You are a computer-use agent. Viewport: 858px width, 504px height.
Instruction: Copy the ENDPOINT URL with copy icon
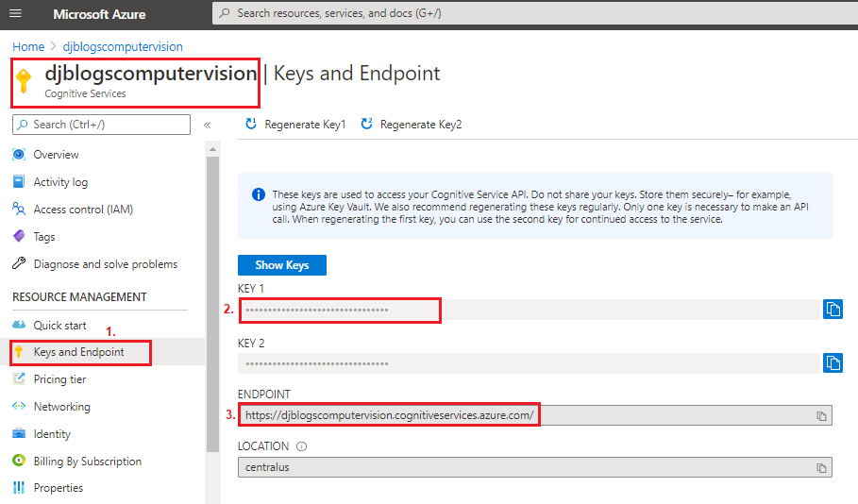click(x=821, y=416)
